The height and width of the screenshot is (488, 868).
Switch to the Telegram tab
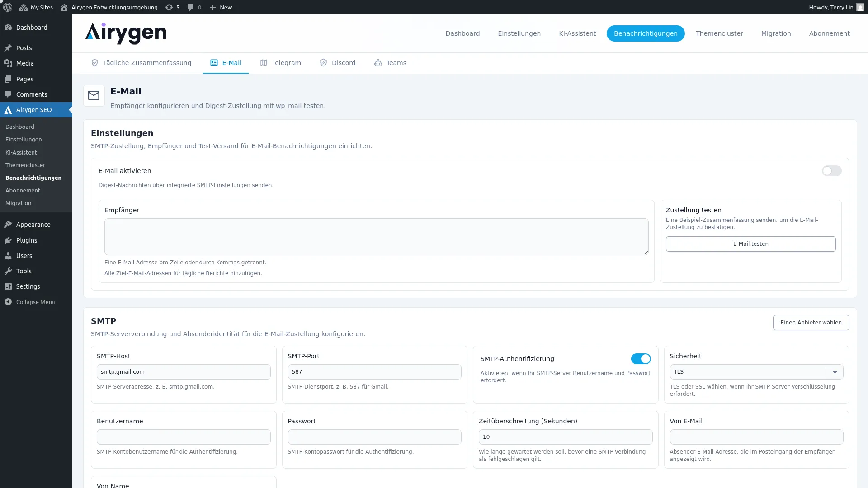[x=280, y=63]
